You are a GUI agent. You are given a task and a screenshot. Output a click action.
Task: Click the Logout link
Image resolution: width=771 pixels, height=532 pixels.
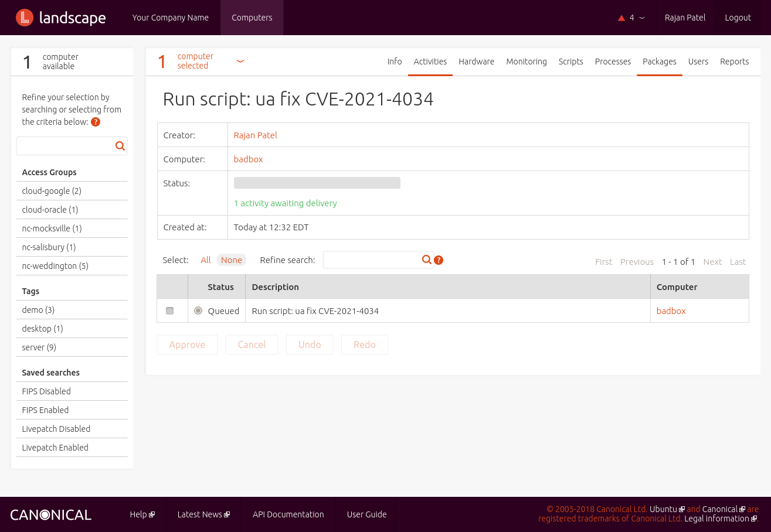pyautogui.click(x=738, y=18)
